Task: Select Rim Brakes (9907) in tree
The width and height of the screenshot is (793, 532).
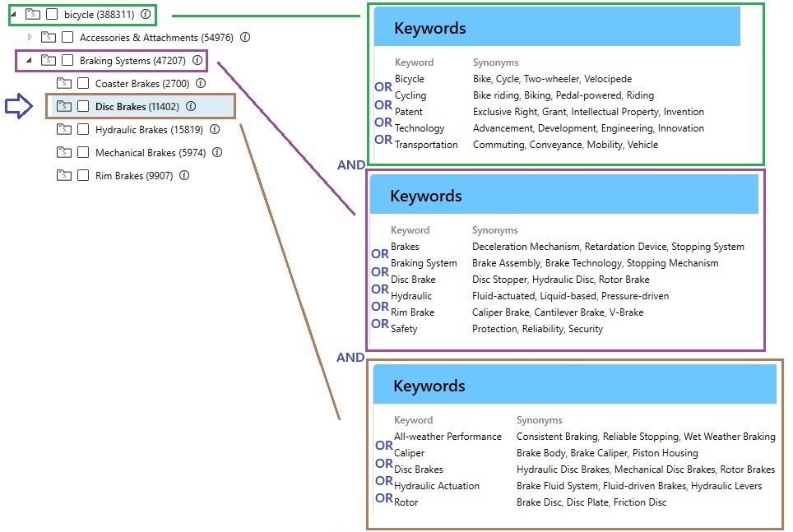Action: (x=133, y=175)
